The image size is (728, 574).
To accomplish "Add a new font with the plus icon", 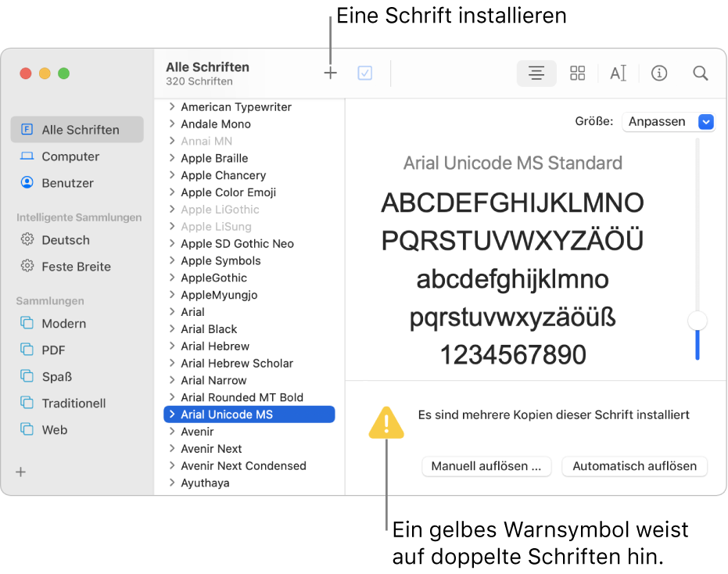I will coord(330,72).
